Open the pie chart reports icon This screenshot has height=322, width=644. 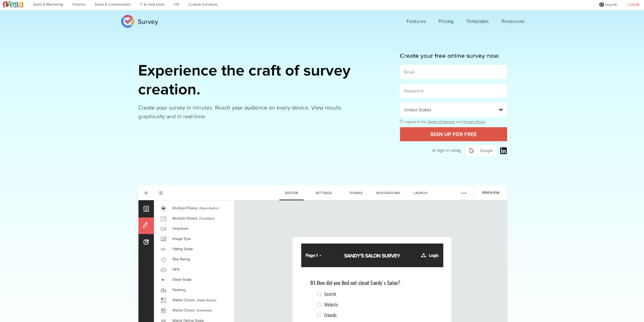(x=146, y=242)
